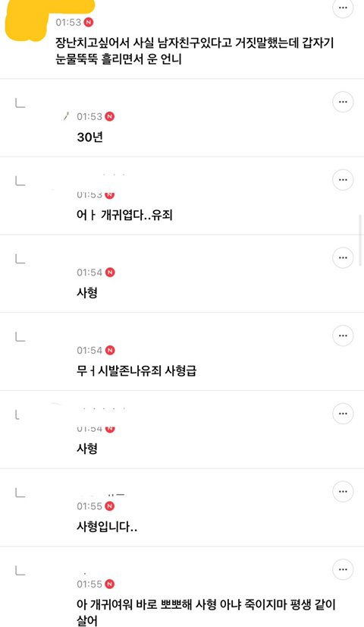Open more options on the top post
Viewport: 364px width, 627px height.
(343, 8)
